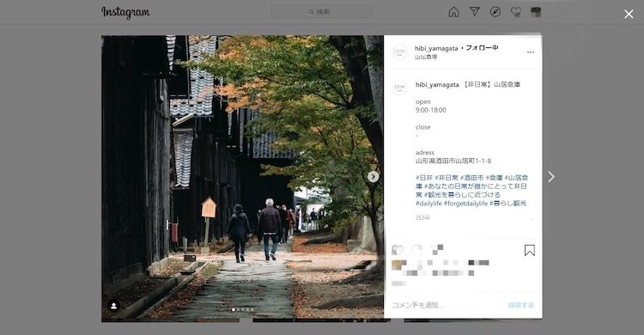Click the hibi_yamagata avatar beside caption
The height and width of the screenshot is (335, 644).
coord(399,87)
